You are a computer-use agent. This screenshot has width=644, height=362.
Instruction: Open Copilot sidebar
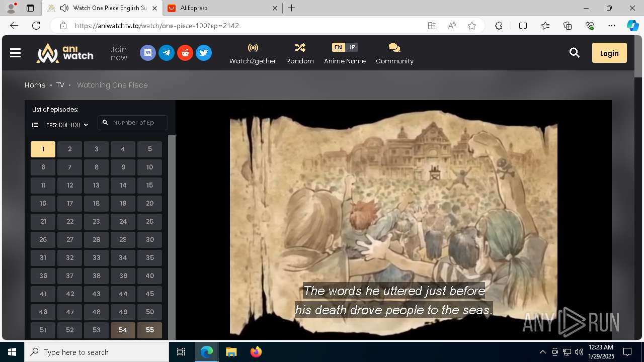pyautogui.click(x=632, y=26)
